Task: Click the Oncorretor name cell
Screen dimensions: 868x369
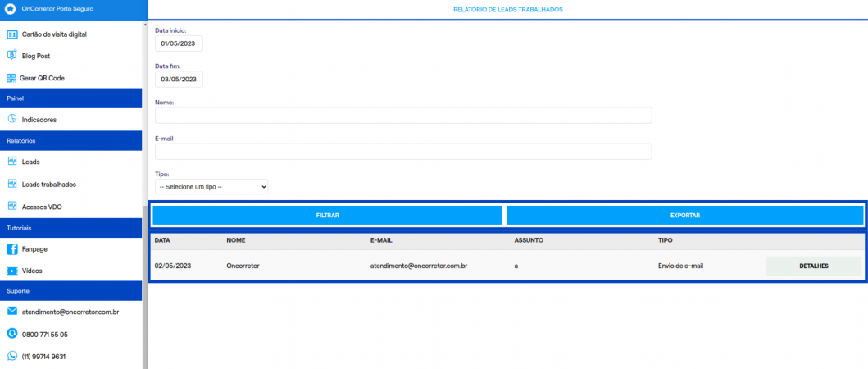Action: [x=243, y=266]
